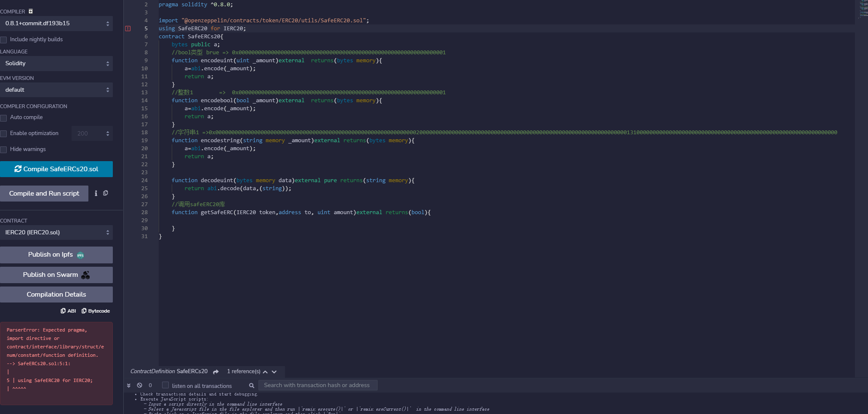Viewport: 868px width, 414px height.
Task: Open the Contract dropdown showing IERC20 (IERC20.sol)
Action: pyautogui.click(x=56, y=233)
